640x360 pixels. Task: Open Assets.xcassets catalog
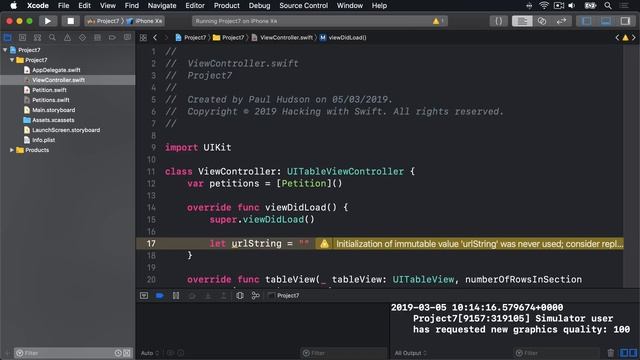[x=53, y=120]
